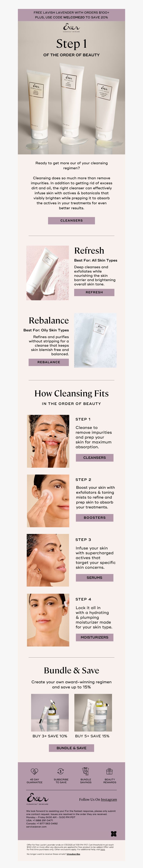Click the Subscribe to Save icon

pyautogui.click(x=61, y=771)
